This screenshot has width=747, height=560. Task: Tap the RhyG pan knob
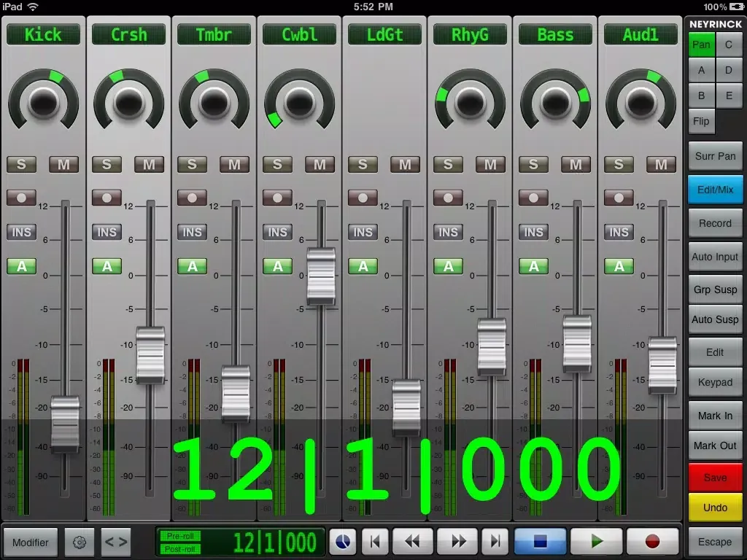click(x=470, y=101)
